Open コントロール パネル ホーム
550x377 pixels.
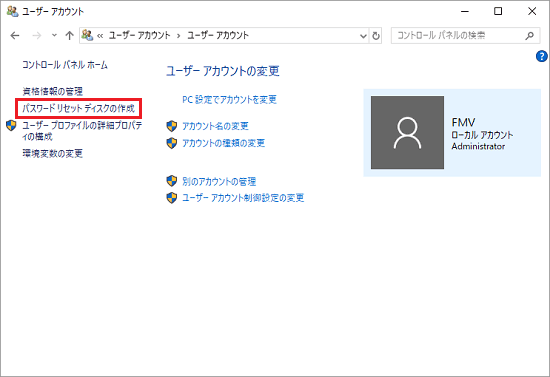[65, 65]
